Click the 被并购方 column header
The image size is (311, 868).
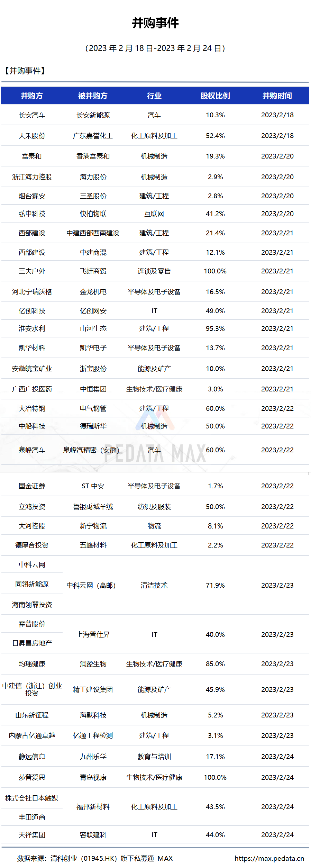pos(93,96)
